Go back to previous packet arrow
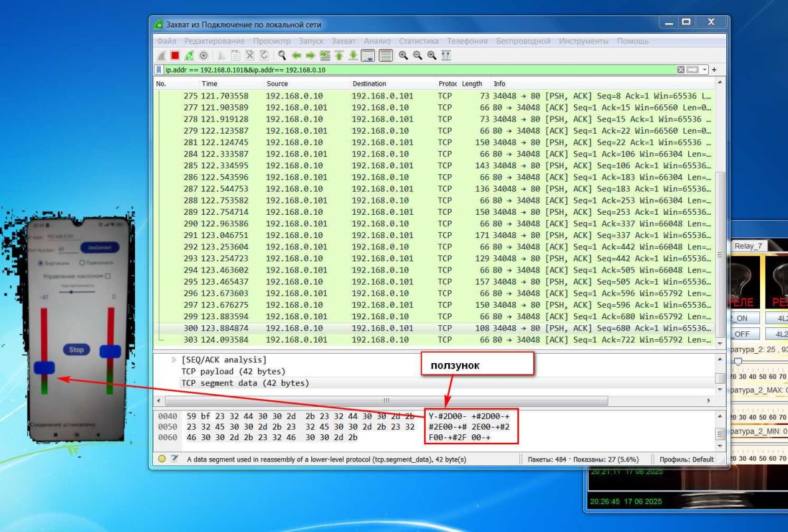 (x=297, y=57)
